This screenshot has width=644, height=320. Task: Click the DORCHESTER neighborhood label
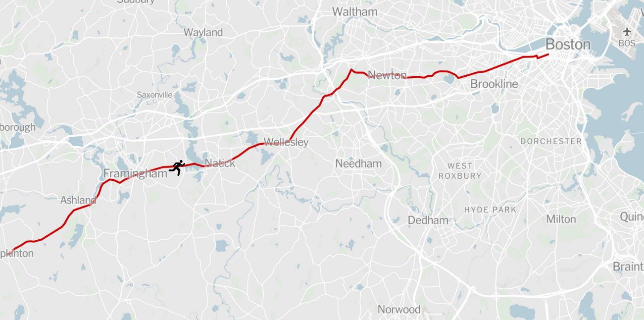point(551,141)
